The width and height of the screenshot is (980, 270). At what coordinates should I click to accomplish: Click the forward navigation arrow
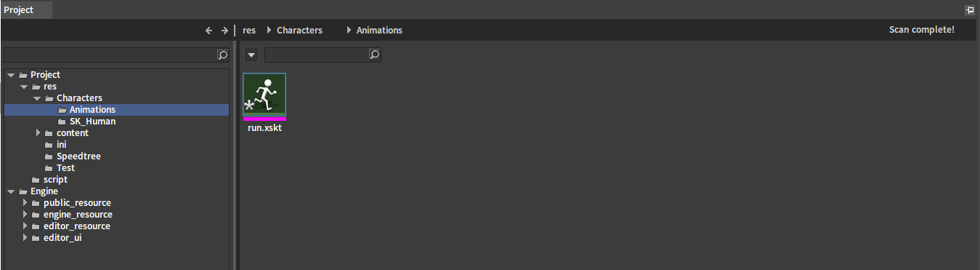coord(224,31)
